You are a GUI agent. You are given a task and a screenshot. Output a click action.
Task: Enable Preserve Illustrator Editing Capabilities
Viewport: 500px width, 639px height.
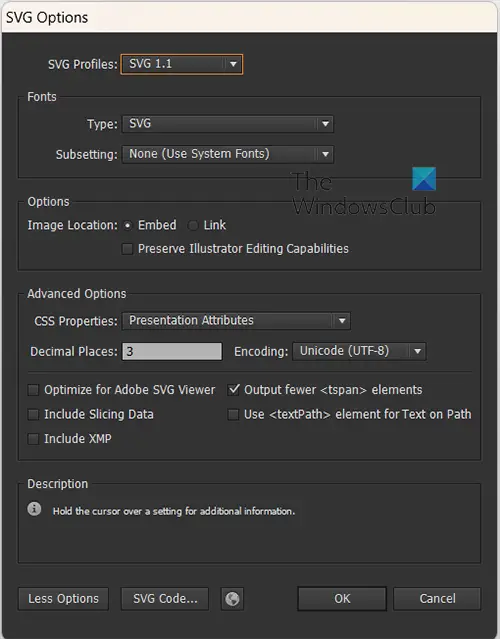pos(127,249)
